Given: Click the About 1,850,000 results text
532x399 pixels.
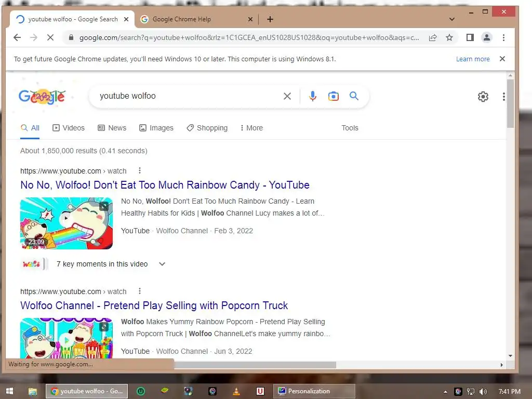Looking at the screenshot, I should pos(84,151).
